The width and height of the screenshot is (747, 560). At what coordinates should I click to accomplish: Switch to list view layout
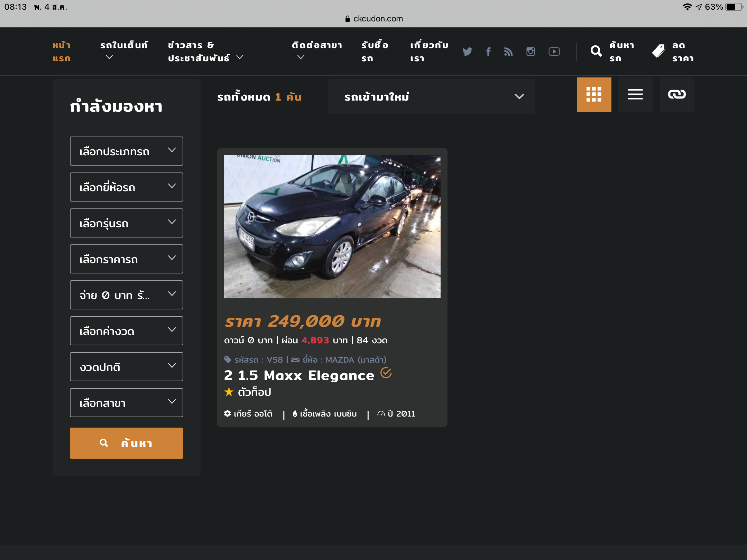[635, 94]
